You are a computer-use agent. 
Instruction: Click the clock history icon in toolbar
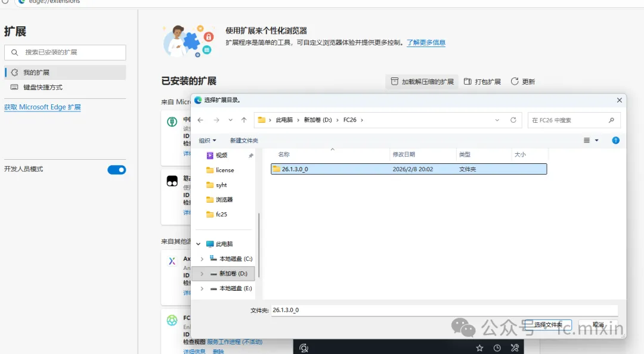click(497, 348)
